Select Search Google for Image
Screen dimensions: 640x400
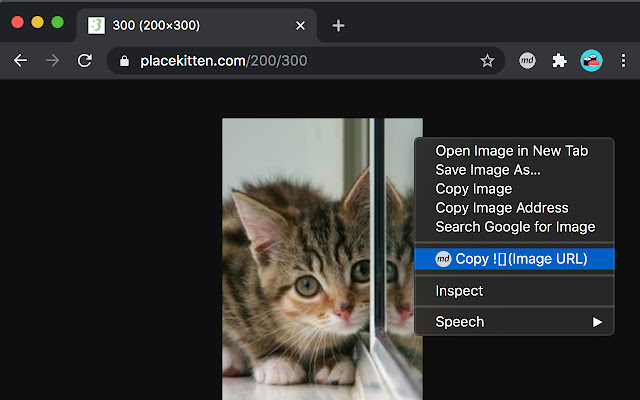tap(515, 227)
